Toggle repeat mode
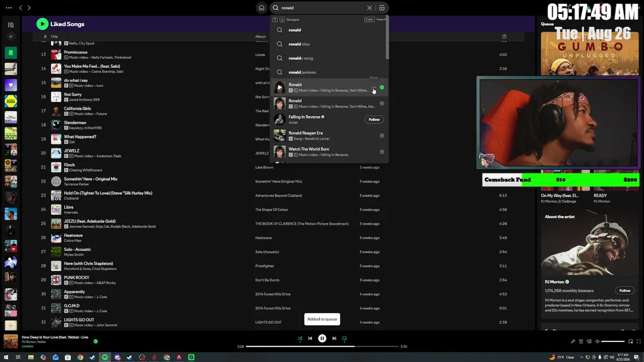 click(344, 338)
